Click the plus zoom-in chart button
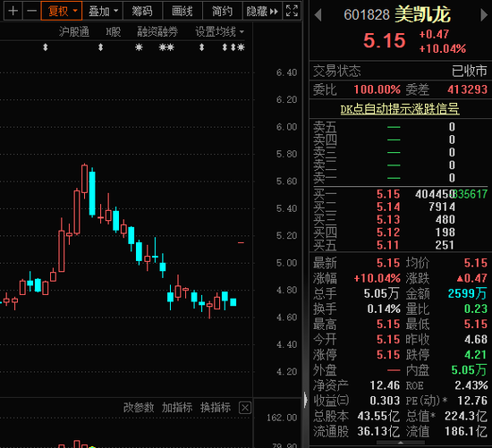This screenshot has width=492, height=448. pos(13,12)
